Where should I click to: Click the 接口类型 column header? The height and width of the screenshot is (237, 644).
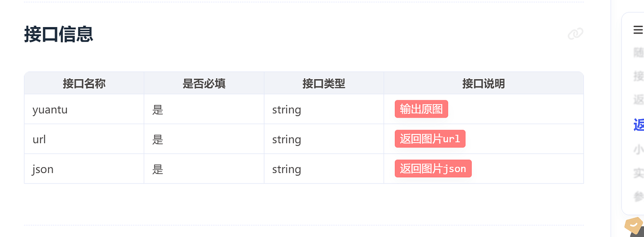(324, 84)
